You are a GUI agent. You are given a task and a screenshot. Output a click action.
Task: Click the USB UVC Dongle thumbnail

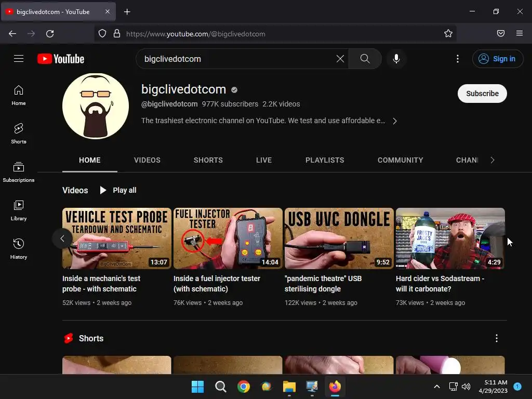coord(339,238)
